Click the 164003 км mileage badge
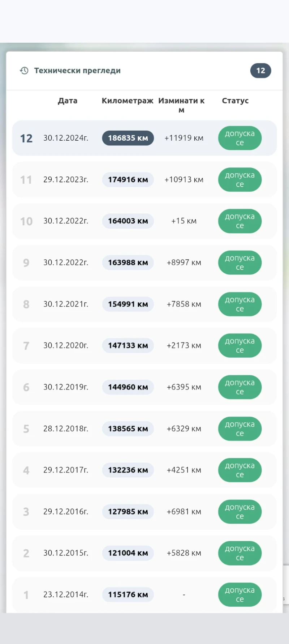The height and width of the screenshot is (644, 289). (x=128, y=221)
